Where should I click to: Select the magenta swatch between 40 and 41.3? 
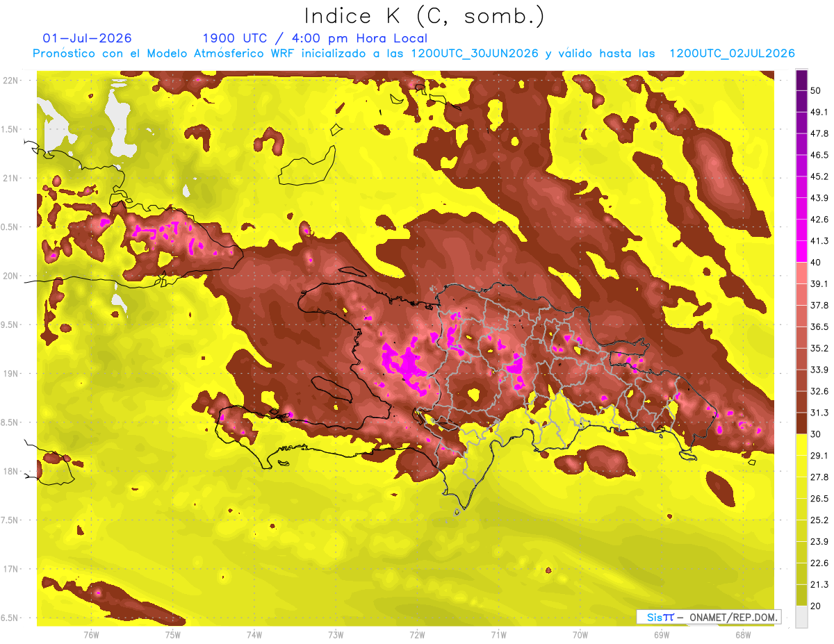coord(801,251)
